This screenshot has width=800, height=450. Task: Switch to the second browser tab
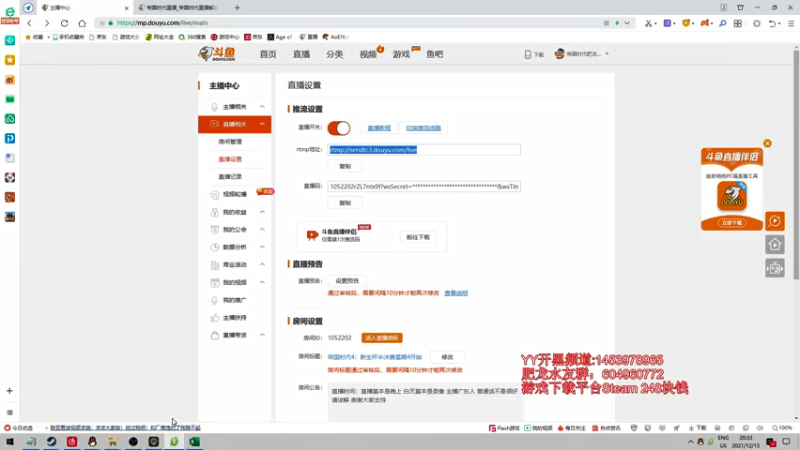(x=180, y=8)
